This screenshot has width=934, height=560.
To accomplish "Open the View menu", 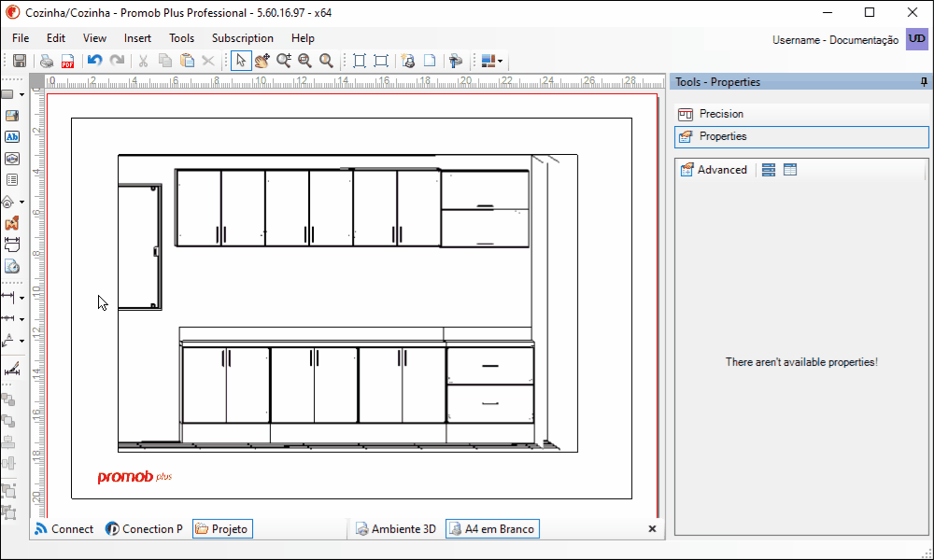I will tap(94, 38).
